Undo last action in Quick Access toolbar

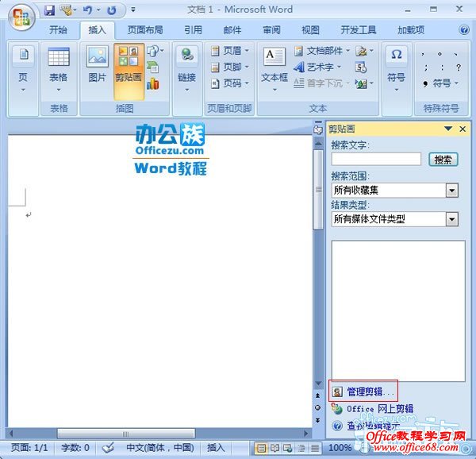(x=88, y=10)
